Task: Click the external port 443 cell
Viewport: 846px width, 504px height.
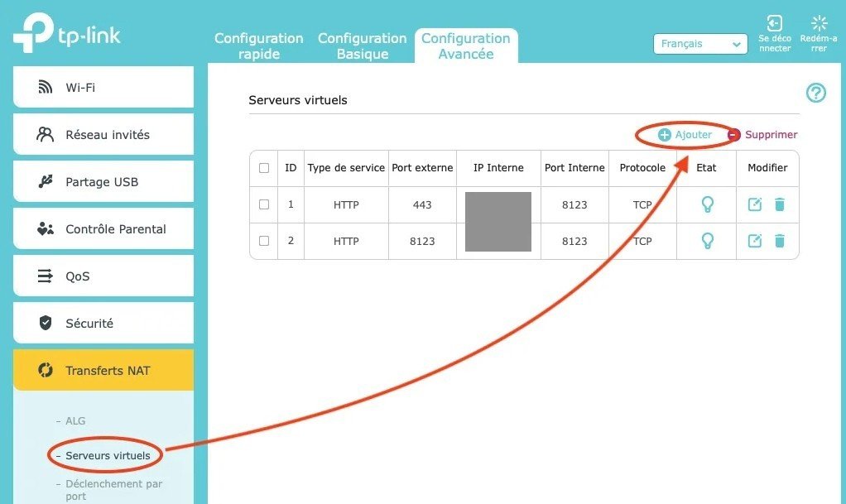Action: 422,204
